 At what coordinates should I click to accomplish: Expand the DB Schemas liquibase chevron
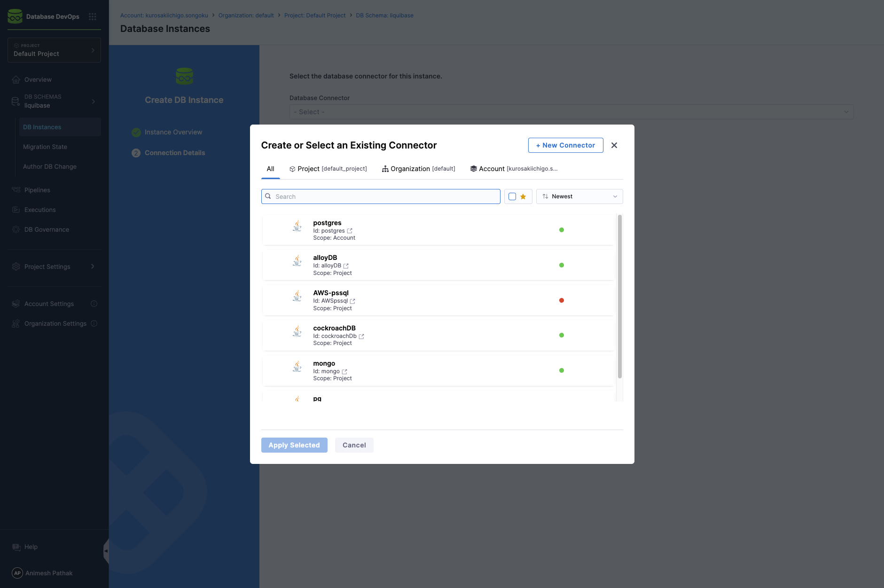click(x=94, y=102)
